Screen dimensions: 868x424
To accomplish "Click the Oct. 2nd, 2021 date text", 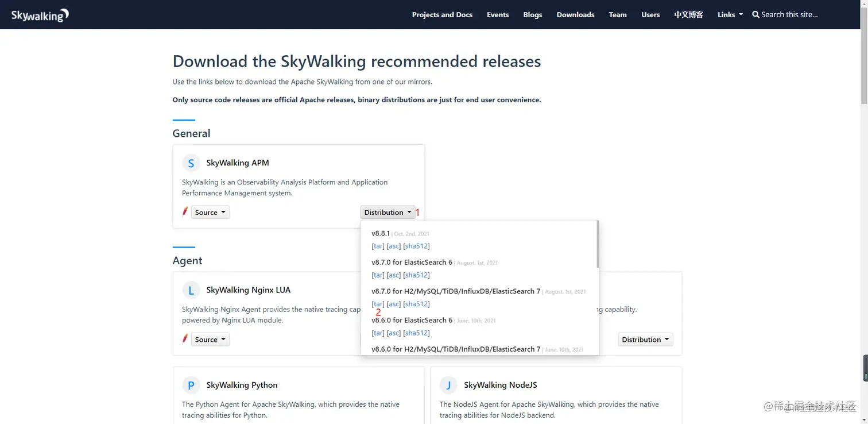I will (x=412, y=234).
